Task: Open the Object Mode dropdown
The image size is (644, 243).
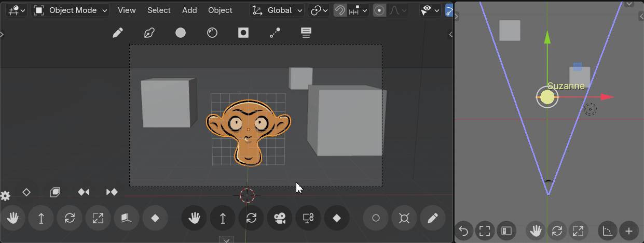Action: pyautogui.click(x=71, y=10)
